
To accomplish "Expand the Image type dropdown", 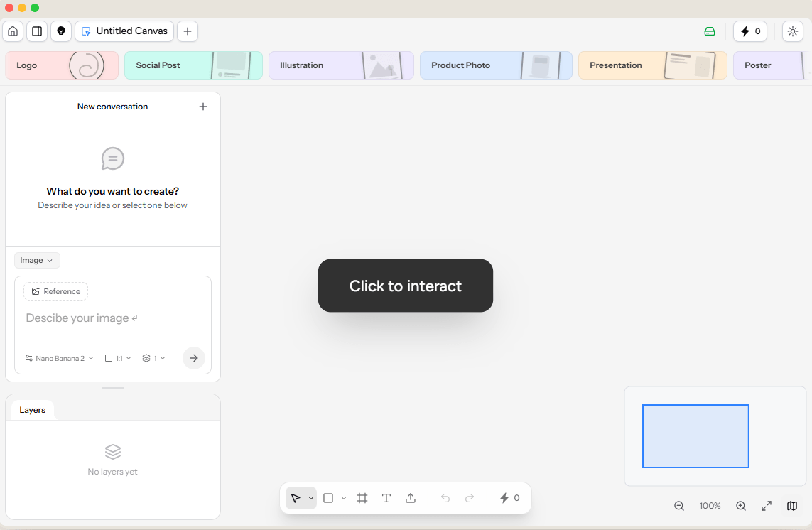I will [x=37, y=260].
